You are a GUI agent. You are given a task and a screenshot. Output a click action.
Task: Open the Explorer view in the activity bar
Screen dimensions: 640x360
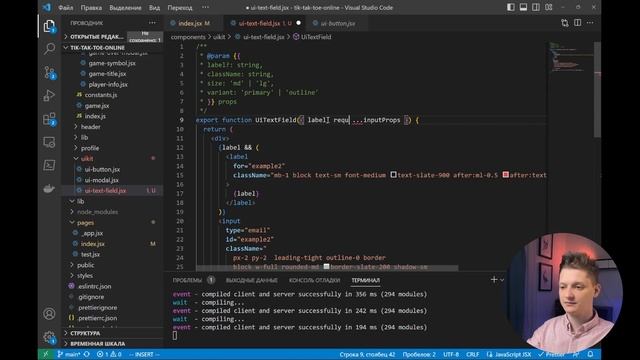point(49,27)
